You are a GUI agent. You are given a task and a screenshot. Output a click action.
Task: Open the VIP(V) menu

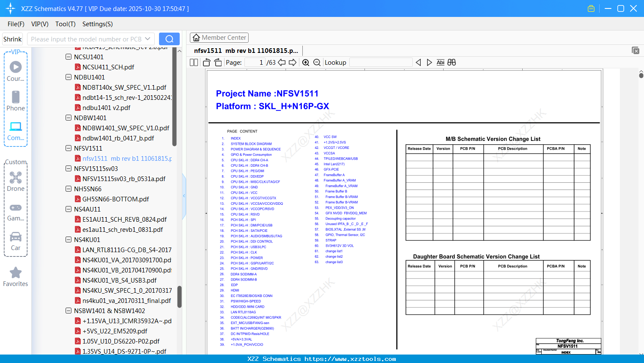pos(40,24)
